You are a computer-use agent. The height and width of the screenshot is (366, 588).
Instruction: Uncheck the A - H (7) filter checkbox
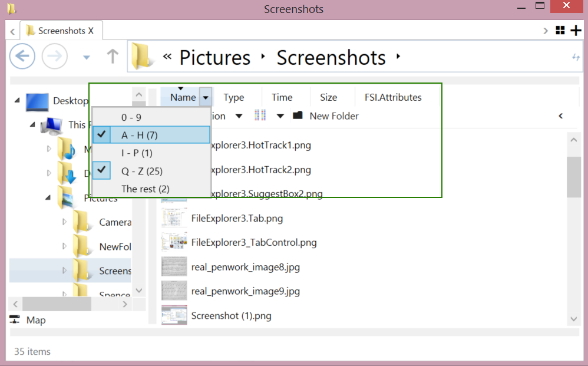click(x=101, y=135)
